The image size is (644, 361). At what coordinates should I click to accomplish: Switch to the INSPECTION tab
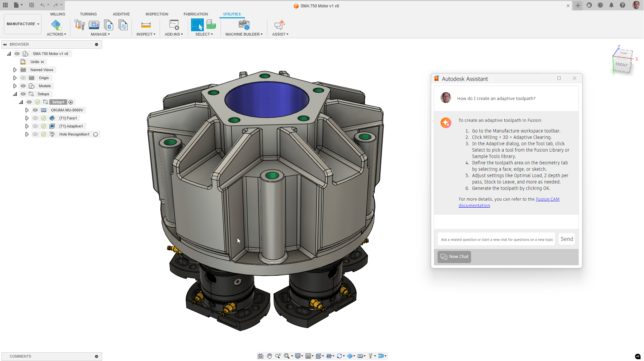tap(157, 14)
